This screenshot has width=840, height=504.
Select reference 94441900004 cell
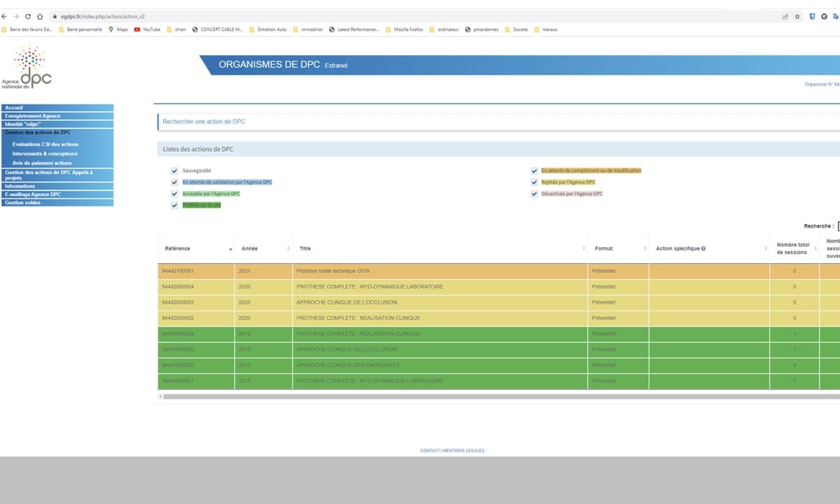point(196,334)
